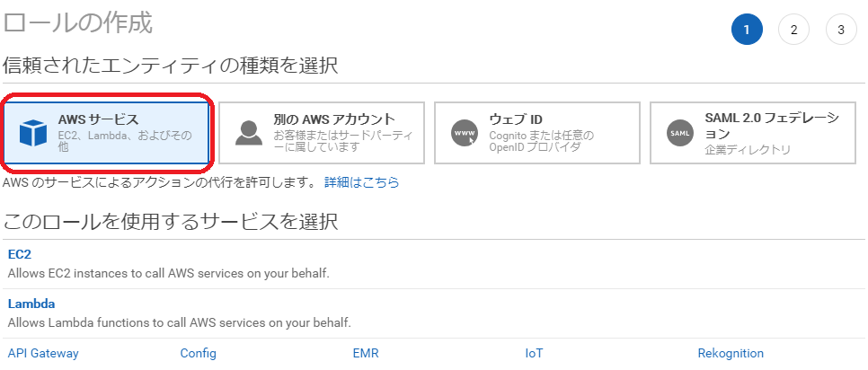This screenshot has height=370, width=868.
Task: Choose EC2 as the service
Action: coord(20,254)
